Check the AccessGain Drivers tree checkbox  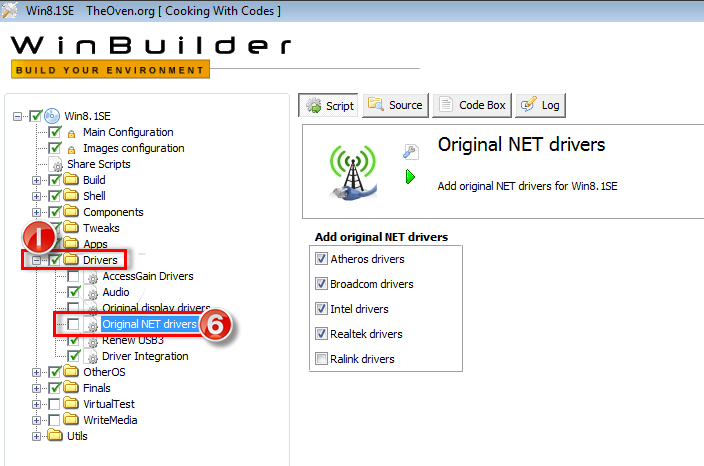pos(74,276)
